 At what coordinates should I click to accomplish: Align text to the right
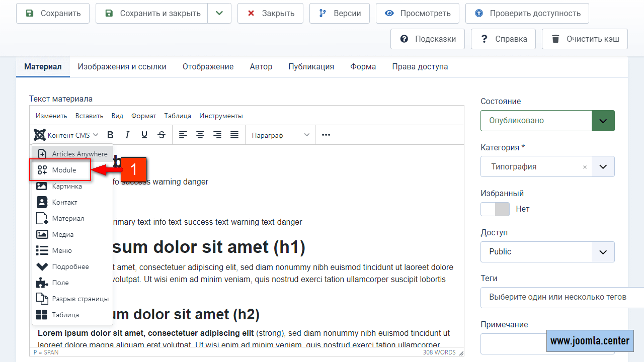[x=217, y=135]
